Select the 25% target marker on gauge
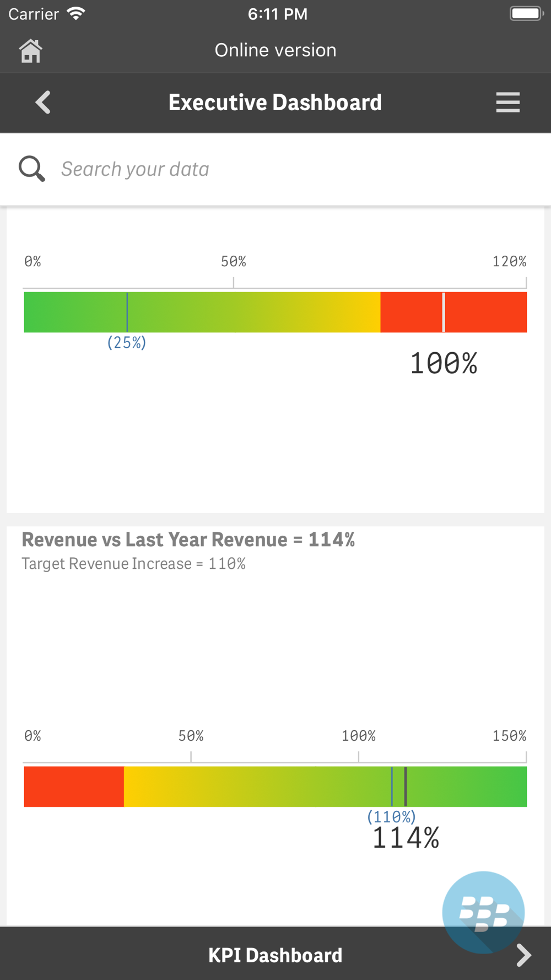This screenshot has width=551, height=980. coord(127,312)
